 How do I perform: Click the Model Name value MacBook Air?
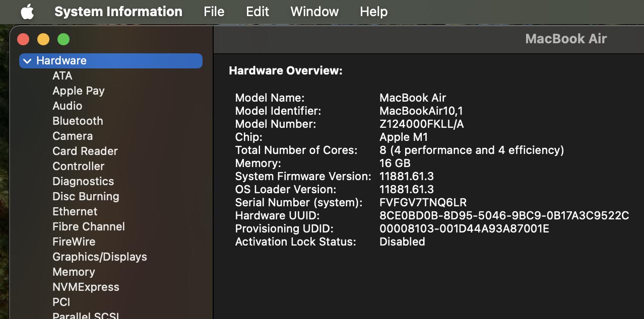[x=413, y=98]
